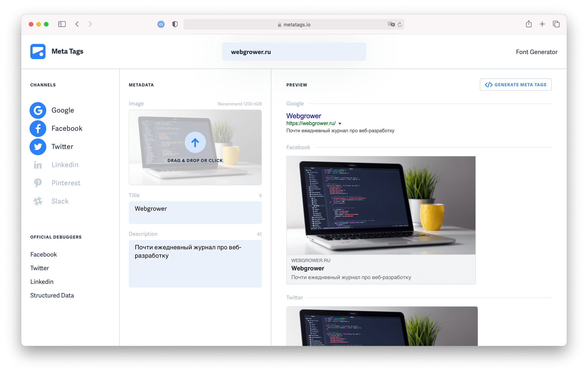Click the Recommend 1200×628 hint text
588x374 pixels.
tap(240, 104)
